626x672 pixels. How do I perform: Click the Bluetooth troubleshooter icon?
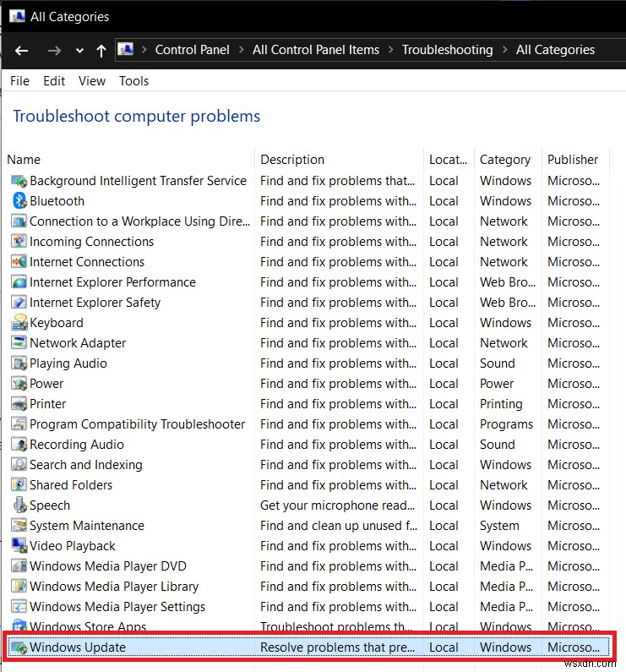coord(19,201)
